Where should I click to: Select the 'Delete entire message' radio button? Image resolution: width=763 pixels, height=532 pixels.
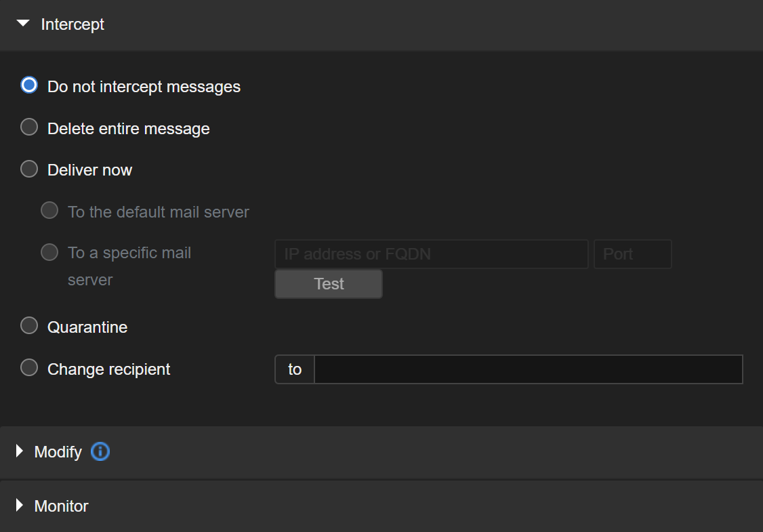29,127
